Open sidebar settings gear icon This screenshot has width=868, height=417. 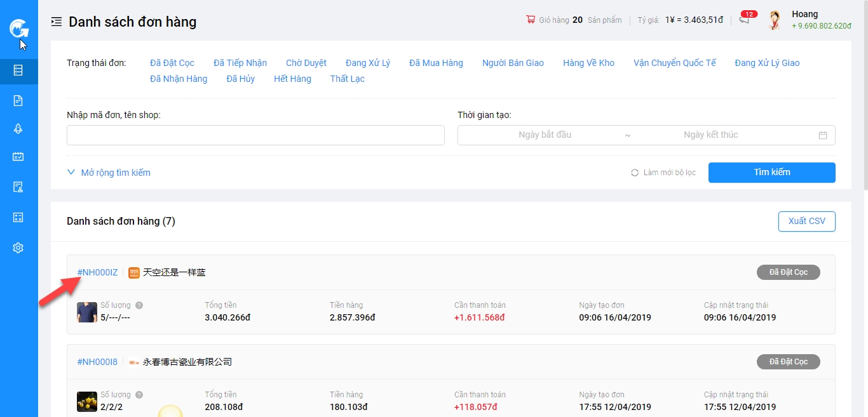click(x=18, y=248)
